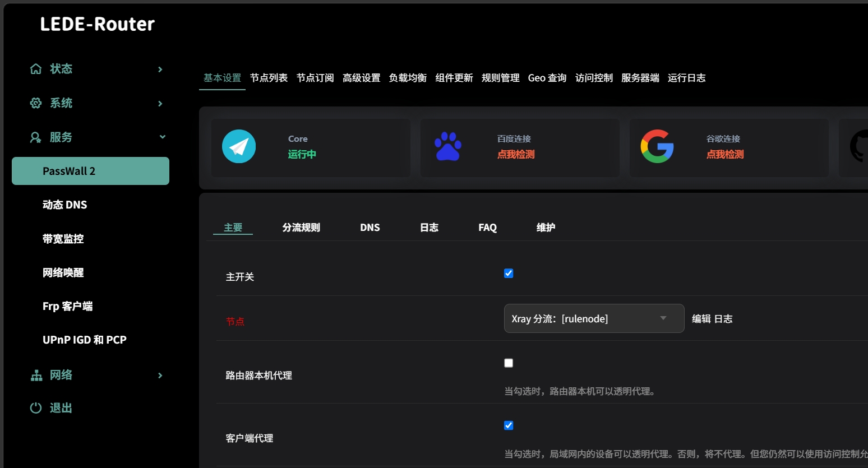Click the network icon beside 网络
The height and width of the screenshot is (468, 868).
point(36,376)
